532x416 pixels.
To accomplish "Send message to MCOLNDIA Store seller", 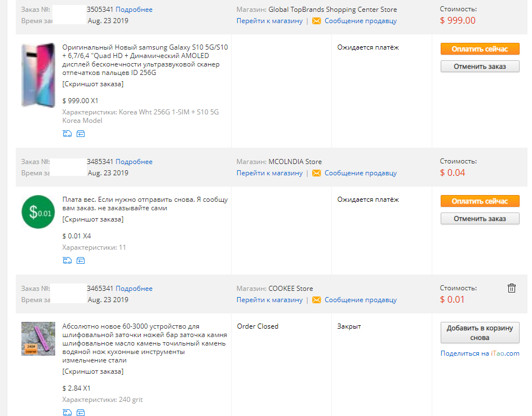I will pyautogui.click(x=360, y=173).
